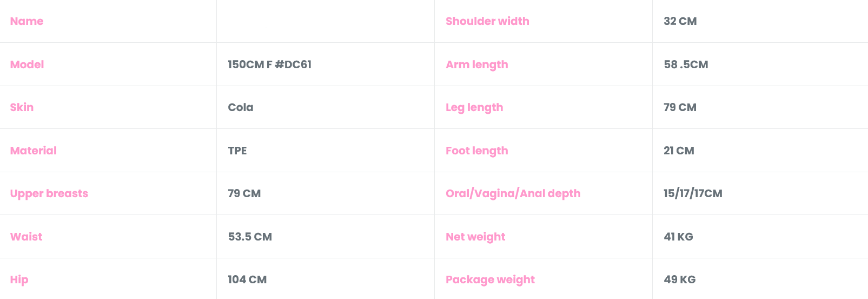
Task: Select the Arm length label
Action: tap(476, 64)
